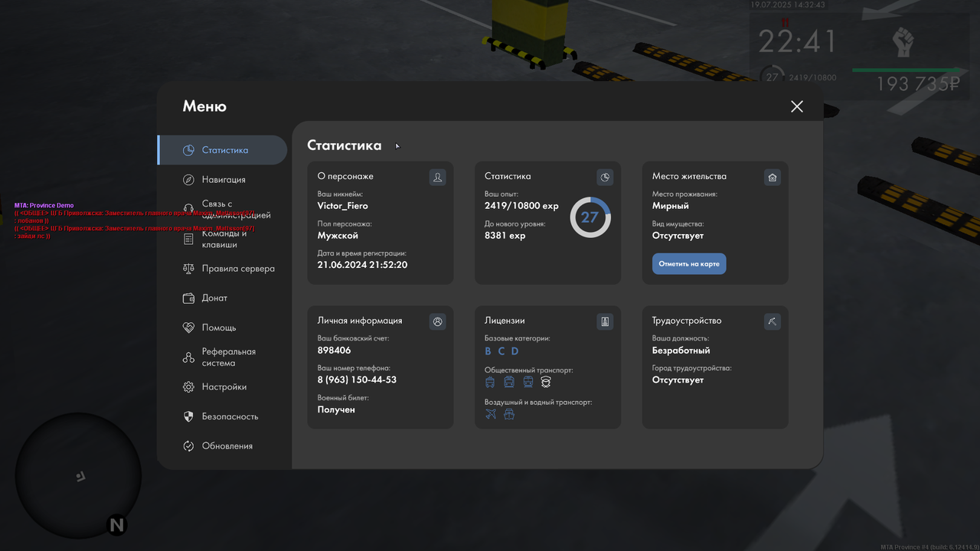Screen dimensions: 980x551
Task: Click the job title Безработный
Action: (x=681, y=350)
